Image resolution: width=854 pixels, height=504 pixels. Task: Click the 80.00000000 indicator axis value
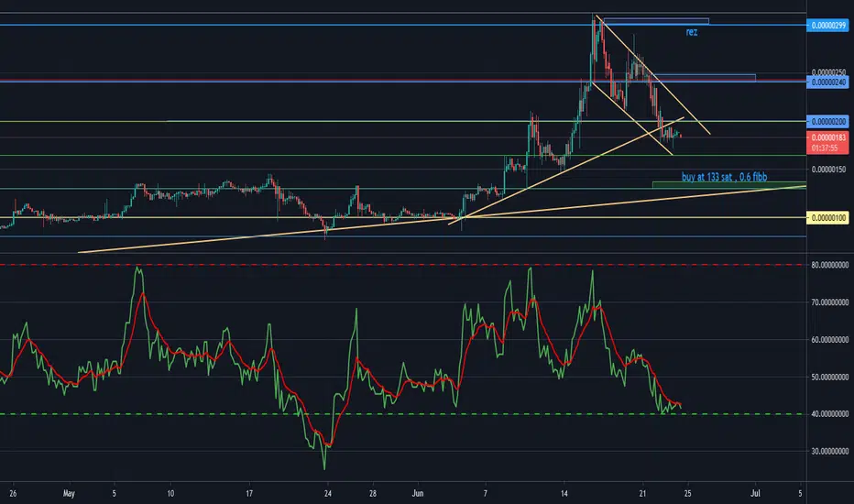[829, 265]
